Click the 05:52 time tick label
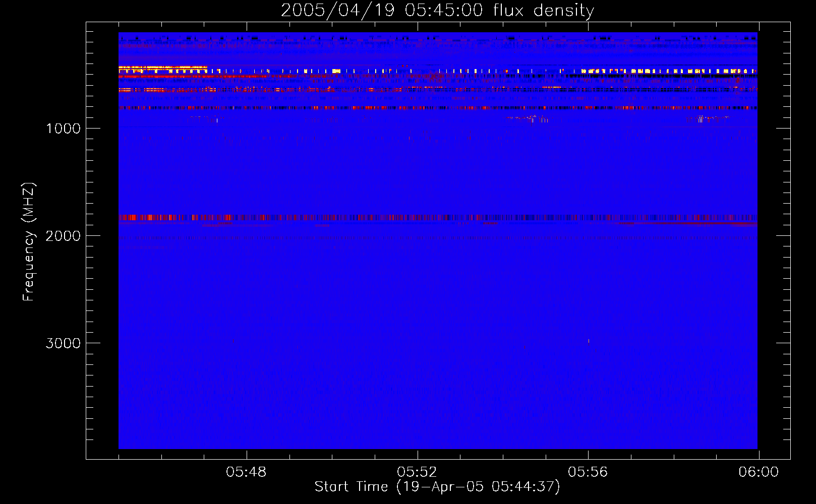Image resolution: width=816 pixels, height=504 pixels. [417, 472]
